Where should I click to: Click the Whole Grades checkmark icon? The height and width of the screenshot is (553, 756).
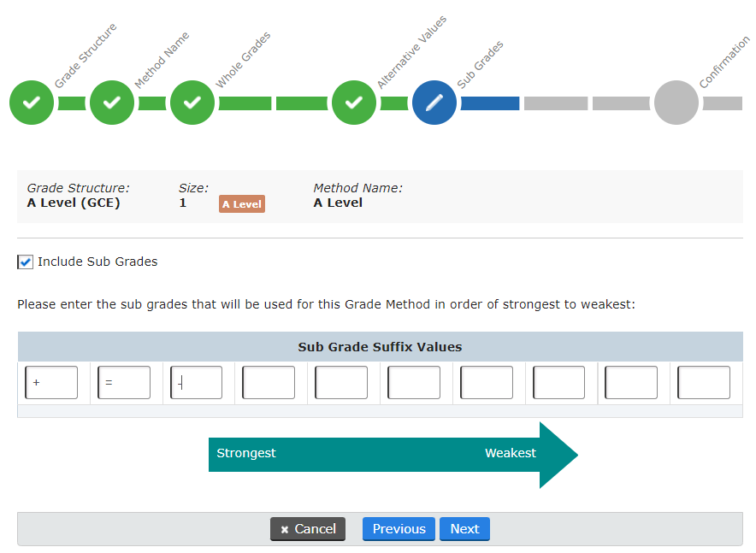tap(192, 103)
